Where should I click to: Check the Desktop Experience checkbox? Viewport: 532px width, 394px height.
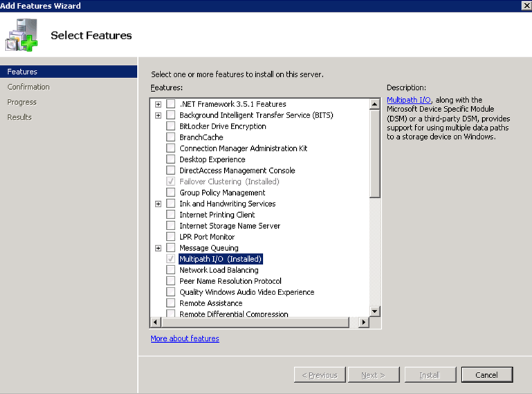171,160
